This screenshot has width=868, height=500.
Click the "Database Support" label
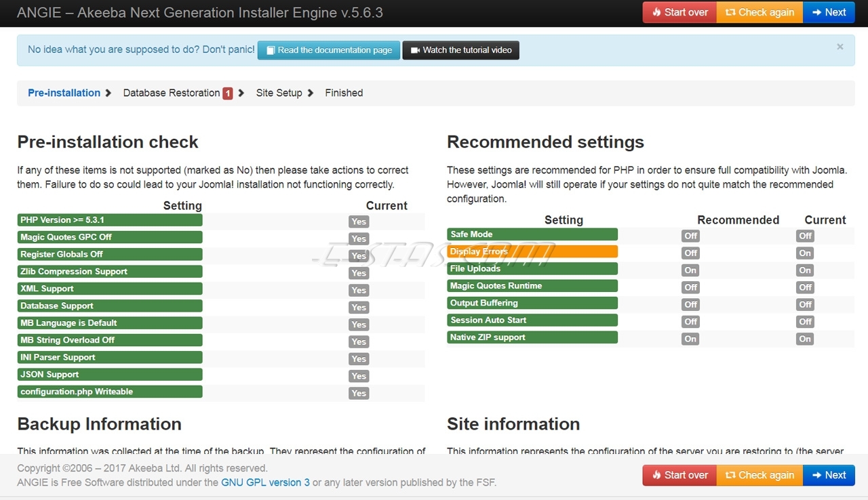[x=110, y=306]
